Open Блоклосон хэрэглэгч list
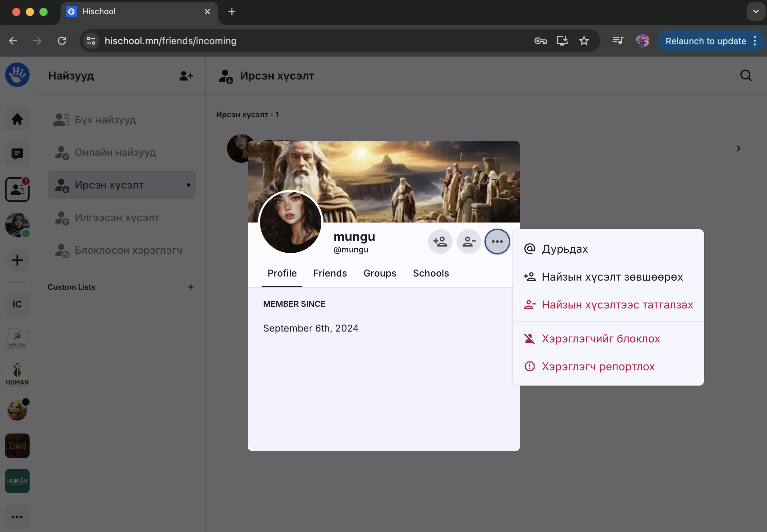The width and height of the screenshot is (767, 532). pos(128,250)
